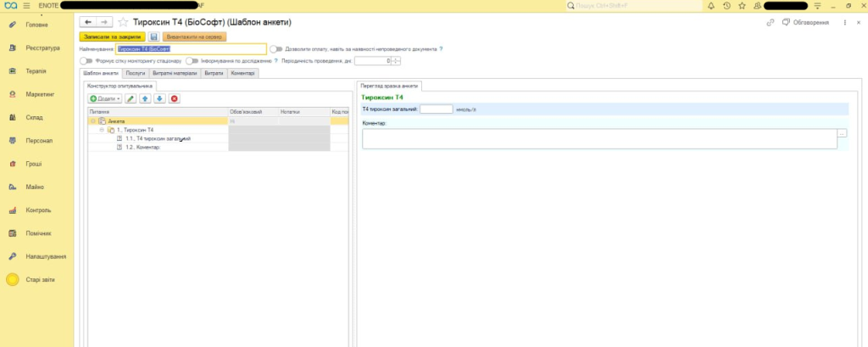Edit selected question with pencil icon
Viewport: 868px width, 347px height.
[131, 98]
